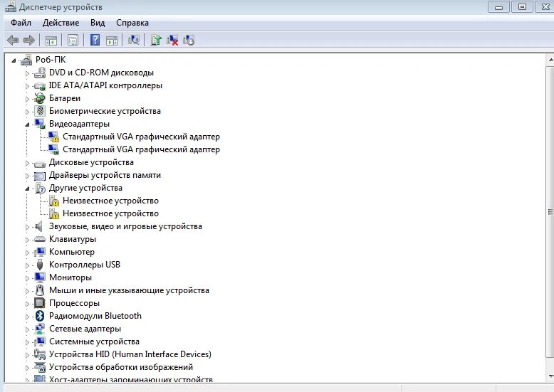Collapse the Другие устройства node
554x392 pixels.
(x=27, y=189)
